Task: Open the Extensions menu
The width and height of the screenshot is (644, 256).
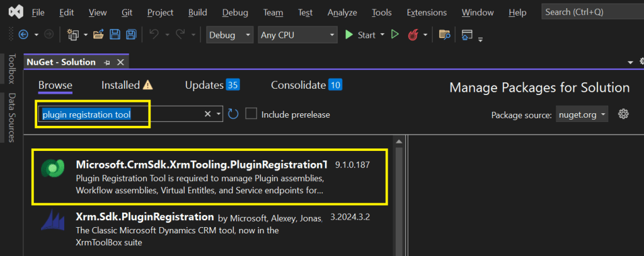Action: point(427,12)
